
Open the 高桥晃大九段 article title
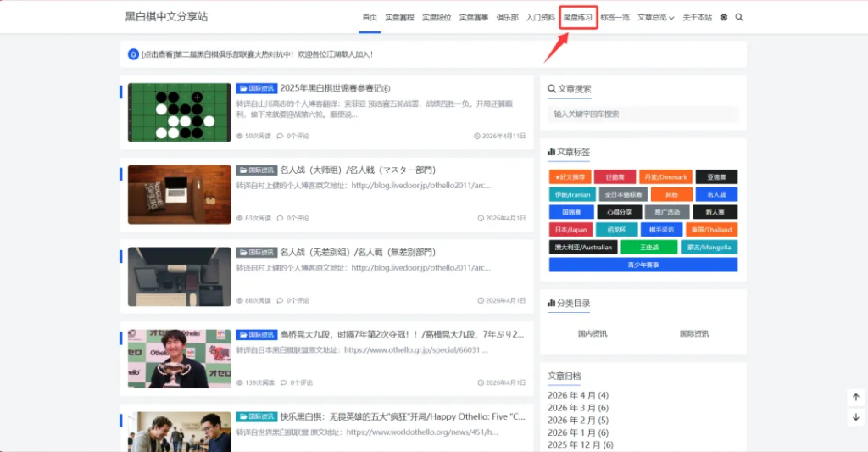tap(402, 335)
